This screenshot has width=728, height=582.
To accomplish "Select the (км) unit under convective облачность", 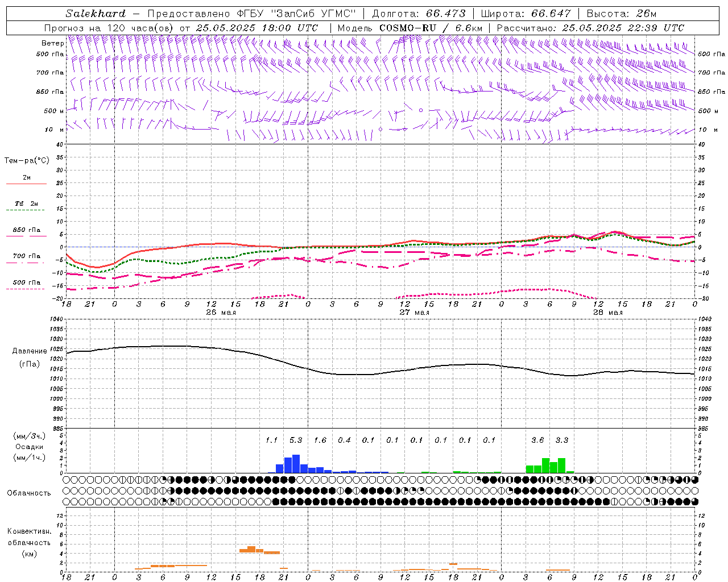I will (29, 554).
